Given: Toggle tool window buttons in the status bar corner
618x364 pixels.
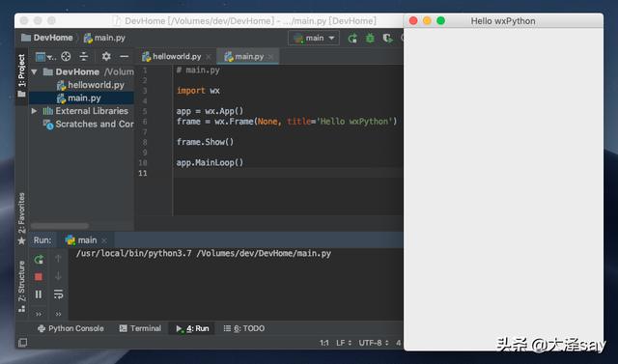Looking at the screenshot, I should [x=22, y=343].
